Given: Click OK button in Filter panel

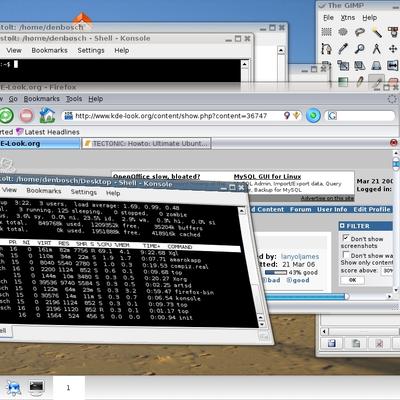Looking at the screenshot, I should (x=352, y=280).
